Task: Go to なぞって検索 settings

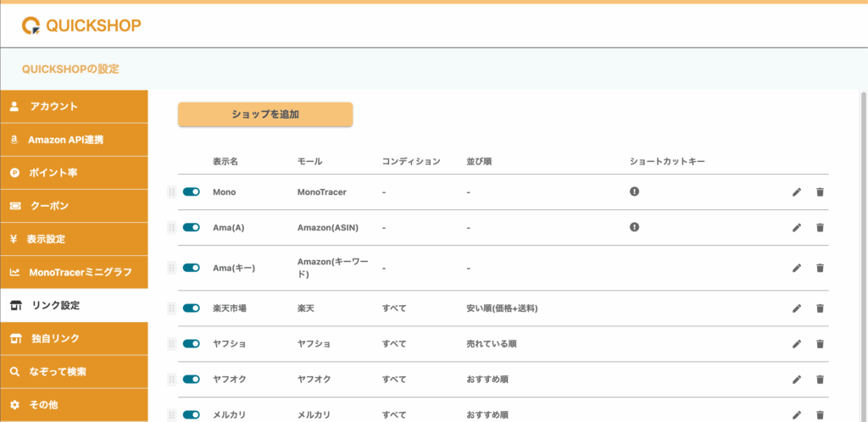Action: click(75, 372)
